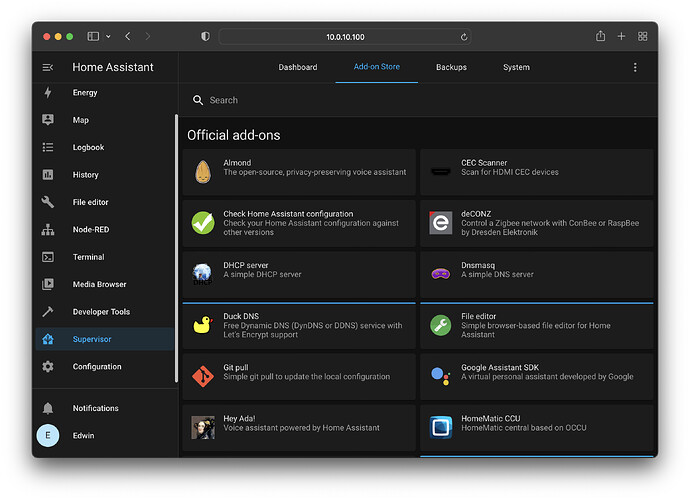Click the Notifications bell icon
690x499 pixels.
click(x=48, y=408)
